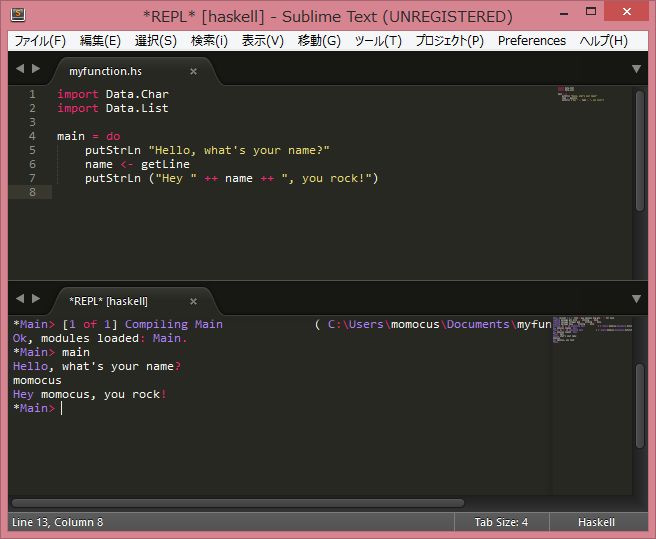The height and width of the screenshot is (539, 656).
Task: Go to previous tab in top pane
Action: (x=20, y=68)
